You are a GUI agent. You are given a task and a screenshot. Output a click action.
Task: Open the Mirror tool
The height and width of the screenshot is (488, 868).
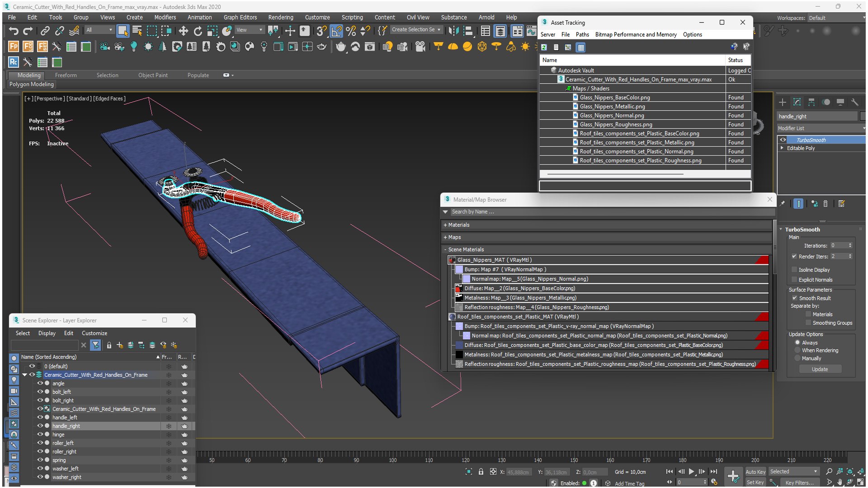[453, 31]
